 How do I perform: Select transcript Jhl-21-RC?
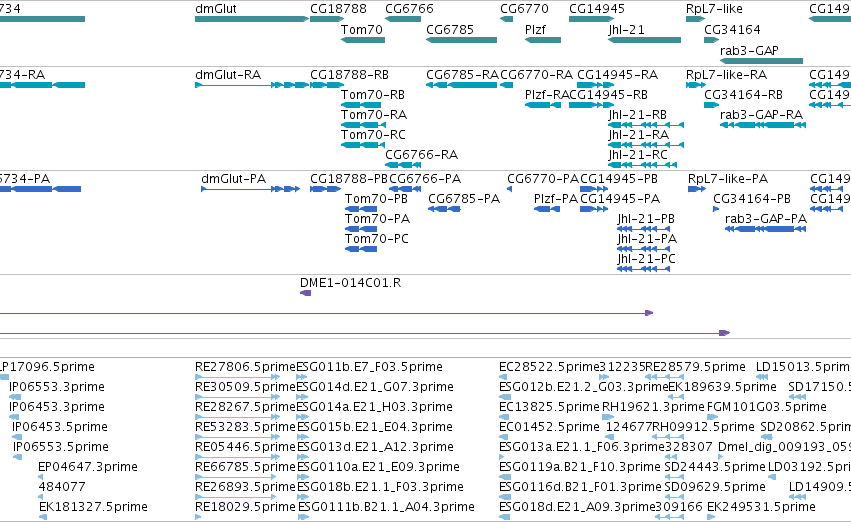[643, 165]
